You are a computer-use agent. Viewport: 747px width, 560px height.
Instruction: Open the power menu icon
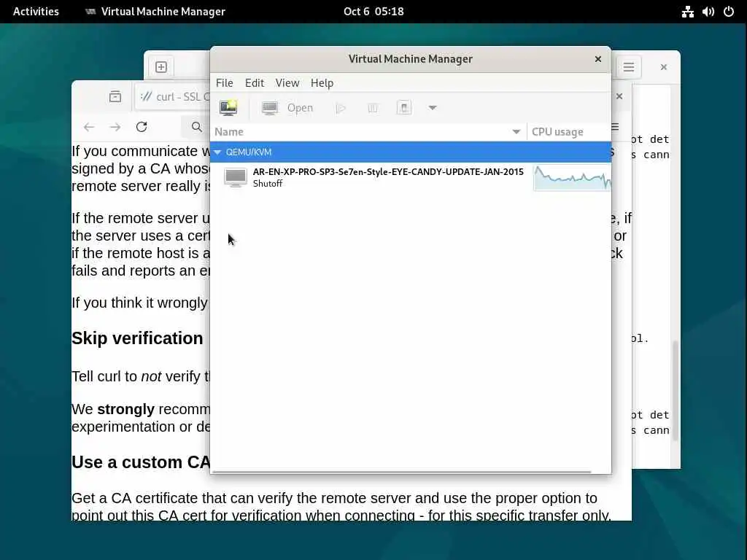pos(729,12)
